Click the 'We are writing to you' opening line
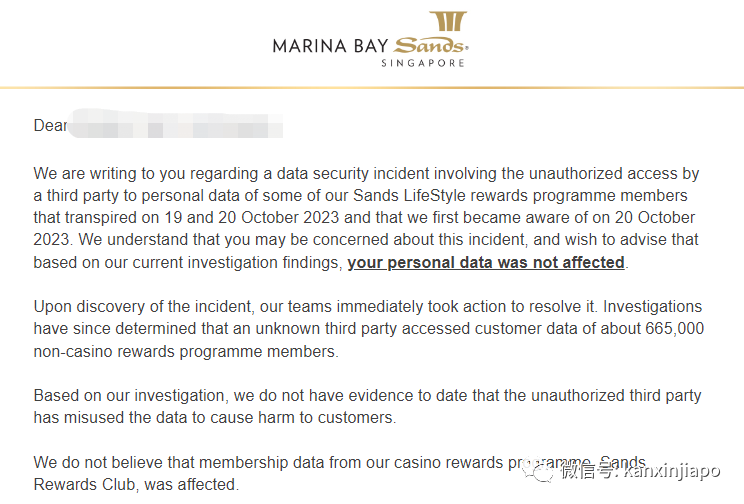The height and width of the screenshot is (504, 744). (x=366, y=174)
